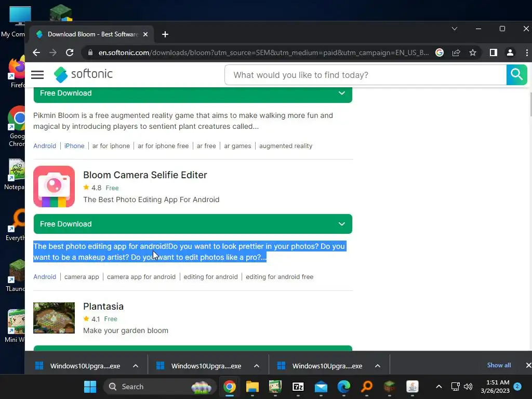Open the Mail taskbar icon
The height and width of the screenshot is (399, 532).
[321, 387]
